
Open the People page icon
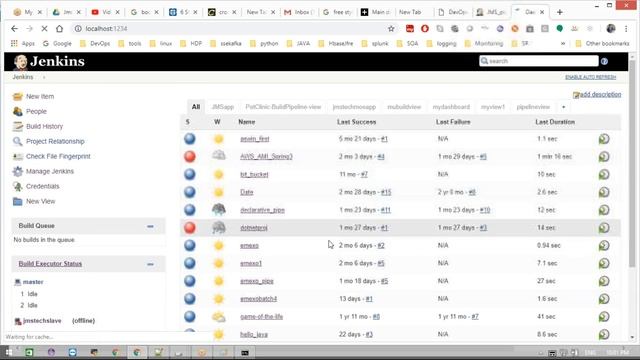tap(18, 111)
